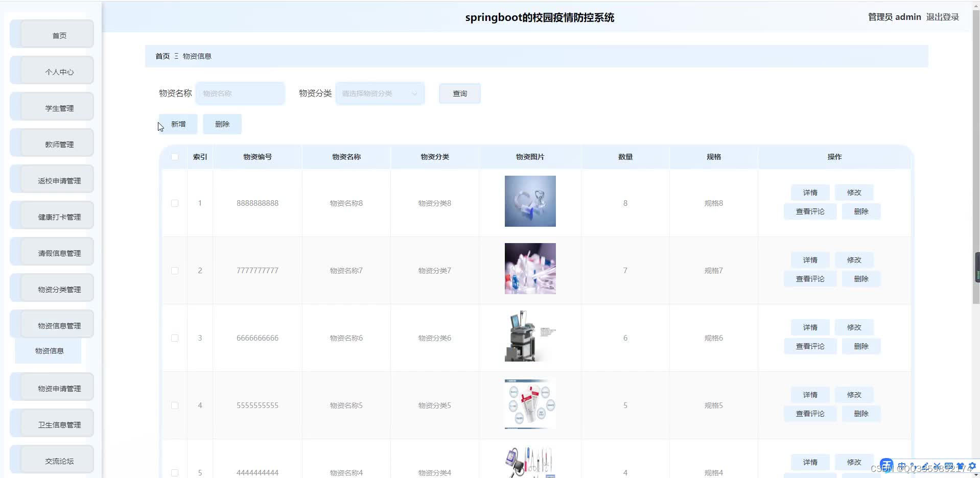The width and height of the screenshot is (980, 478).
Task: Open the image thumbnail for 物资名称7
Action: point(530,269)
